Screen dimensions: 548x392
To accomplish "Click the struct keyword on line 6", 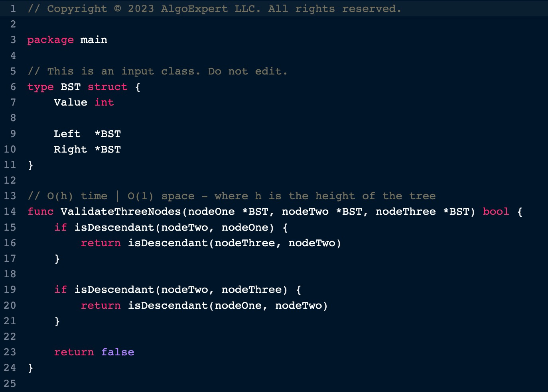I will [107, 87].
